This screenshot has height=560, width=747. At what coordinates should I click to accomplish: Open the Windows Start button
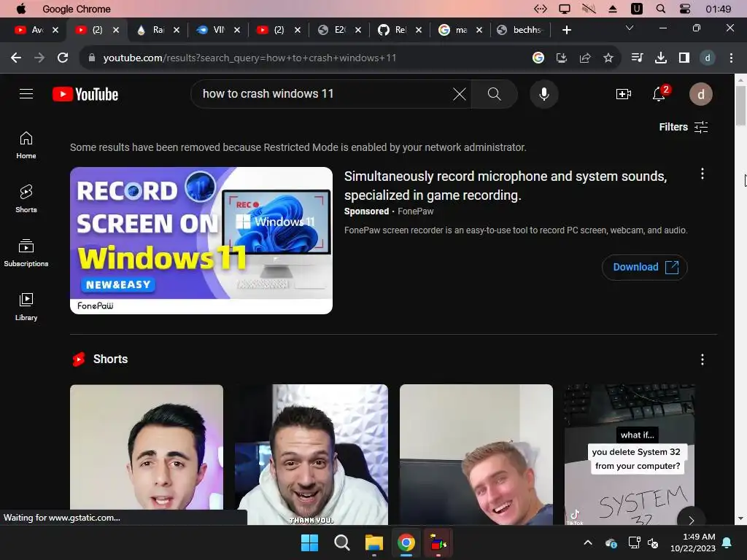pos(309,542)
